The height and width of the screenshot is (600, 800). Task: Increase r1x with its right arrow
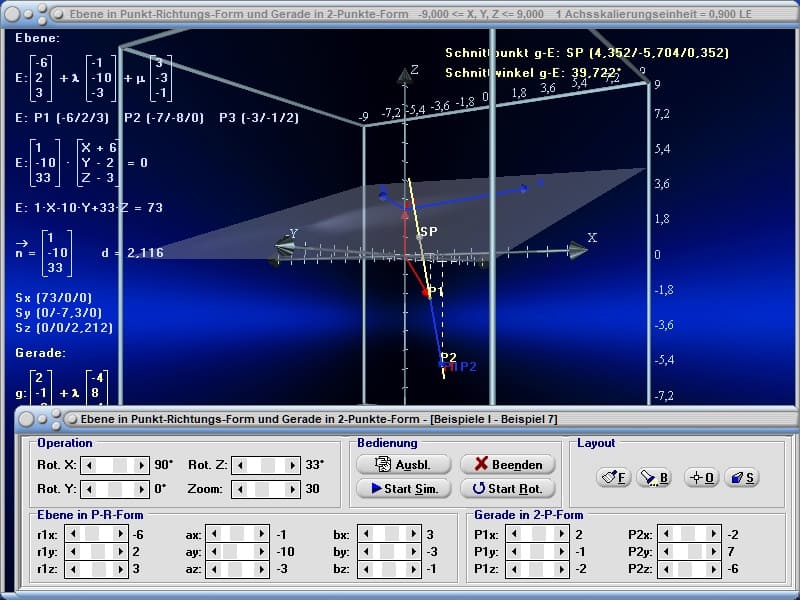(121, 534)
